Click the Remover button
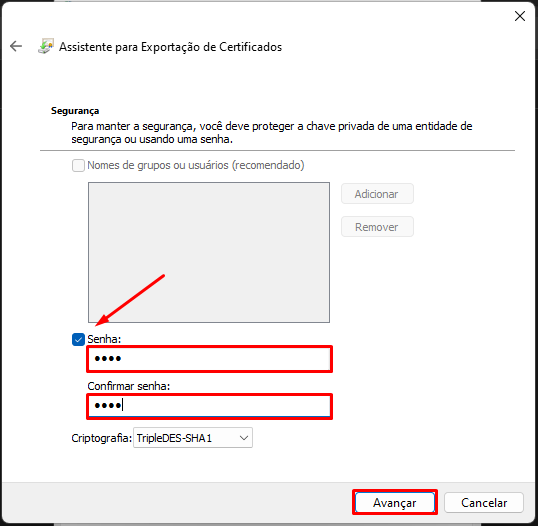The height and width of the screenshot is (526, 538). pos(377,227)
